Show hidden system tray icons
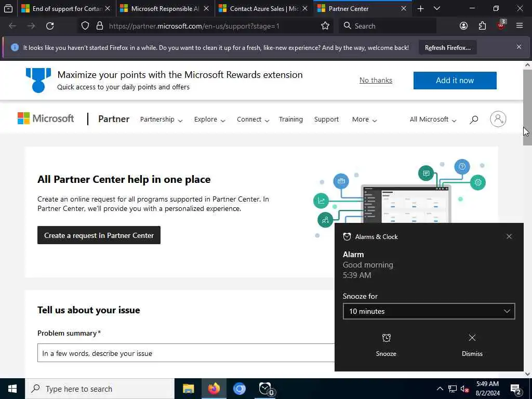The width and height of the screenshot is (532, 399). coord(440,389)
